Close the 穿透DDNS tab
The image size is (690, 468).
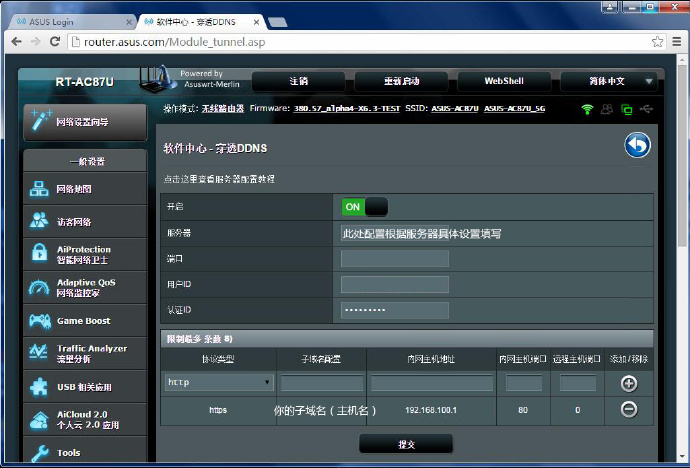click(x=257, y=22)
